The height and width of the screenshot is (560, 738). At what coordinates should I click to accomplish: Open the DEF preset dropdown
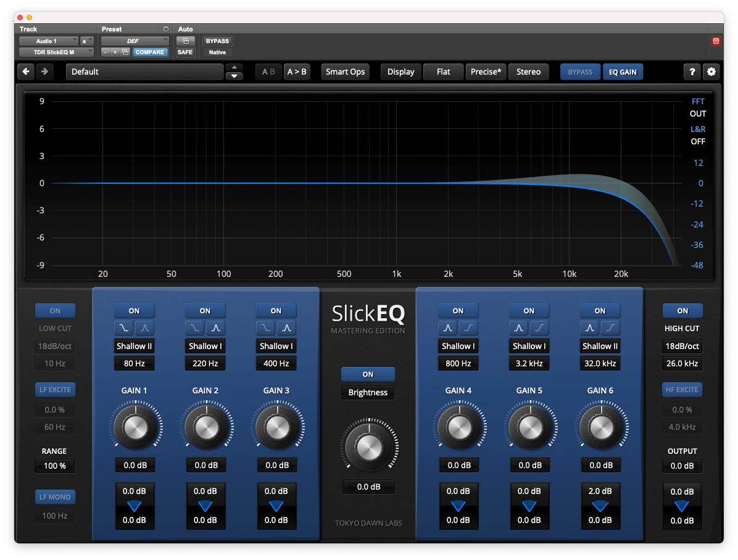135,41
